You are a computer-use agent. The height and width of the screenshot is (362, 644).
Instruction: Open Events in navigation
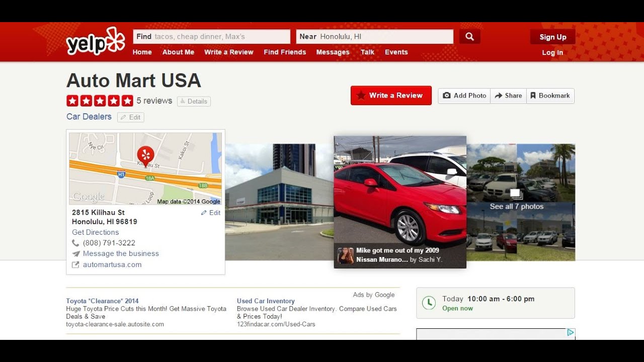pyautogui.click(x=396, y=52)
